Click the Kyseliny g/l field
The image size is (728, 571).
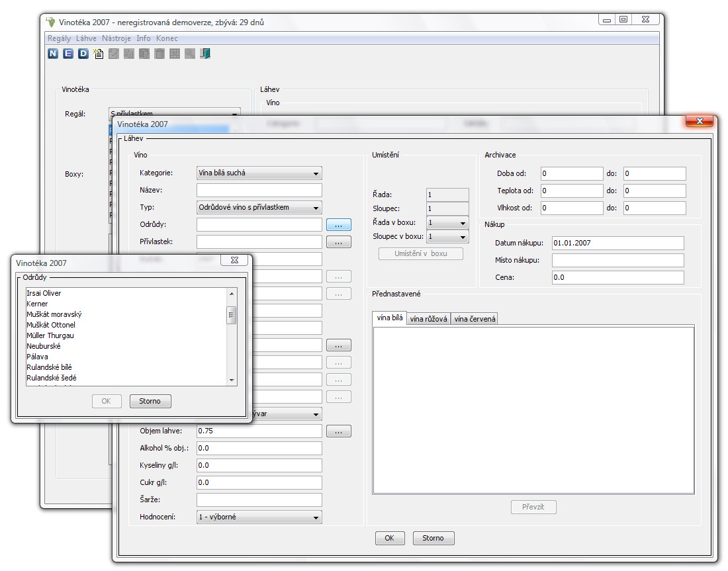pos(259,466)
